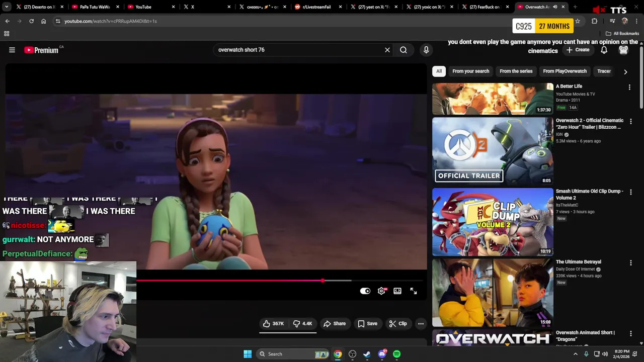Go back in browser history
644x362 pixels.
(x=7, y=21)
